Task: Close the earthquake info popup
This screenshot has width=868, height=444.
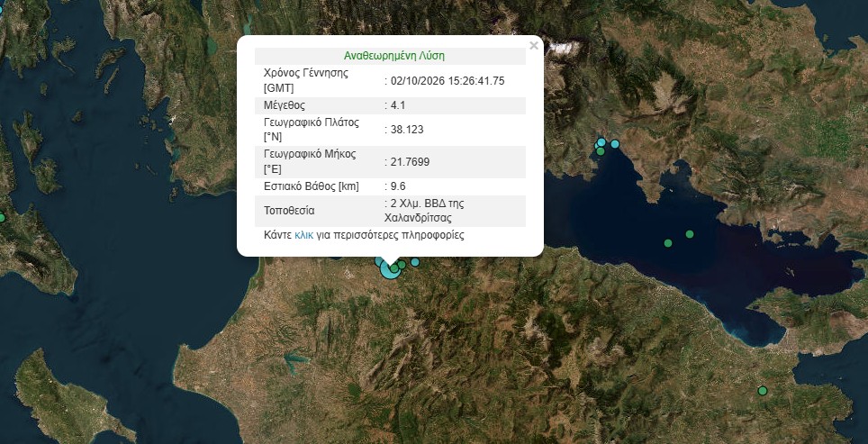Action: pyautogui.click(x=534, y=46)
